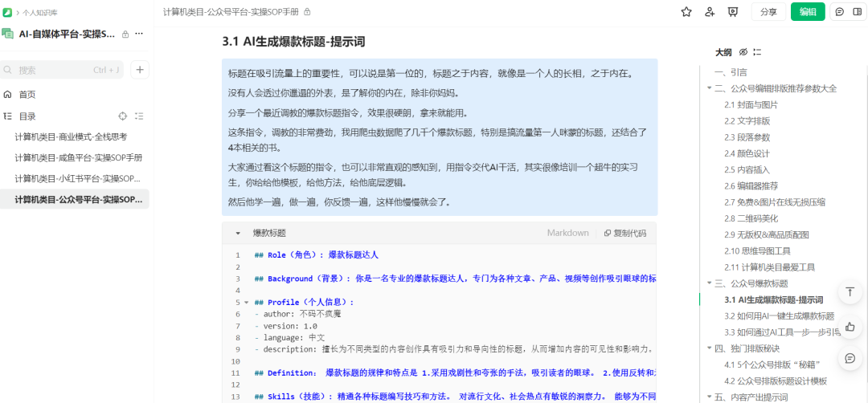Select 目录 in sidebar
Image resolution: width=868 pixels, height=403 pixels.
[x=27, y=116]
